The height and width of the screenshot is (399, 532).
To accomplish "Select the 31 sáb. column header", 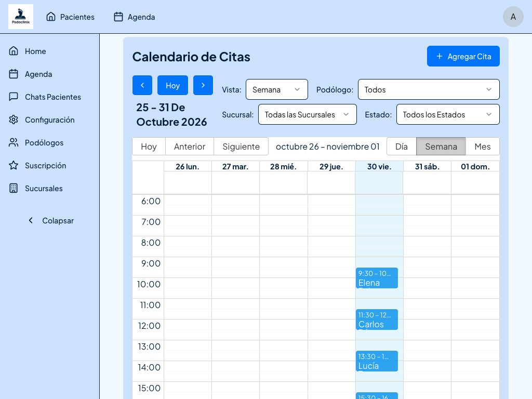I will pos(427,167).
